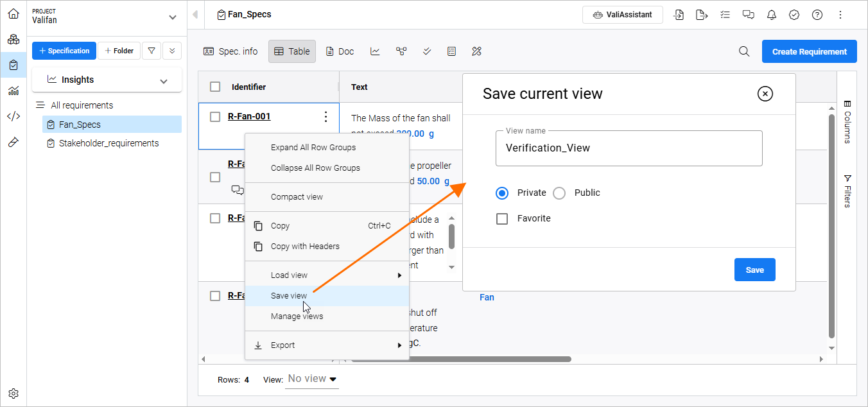Viewport: 868px width, 407px height.
Task: Click the blue Save button
Action: tap(754, 270)
